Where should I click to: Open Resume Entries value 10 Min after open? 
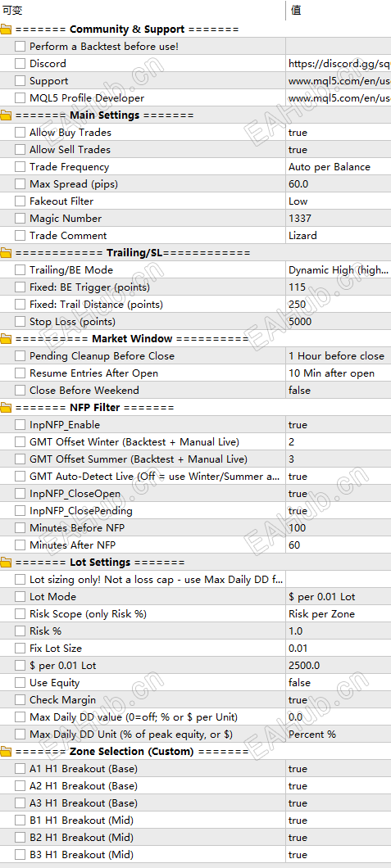point(331,373)
